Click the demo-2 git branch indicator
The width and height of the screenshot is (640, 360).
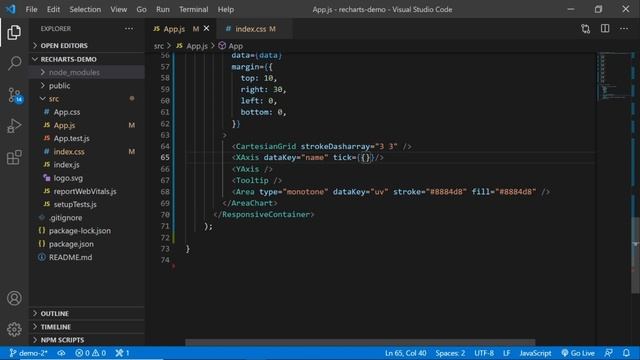point(28,353)
